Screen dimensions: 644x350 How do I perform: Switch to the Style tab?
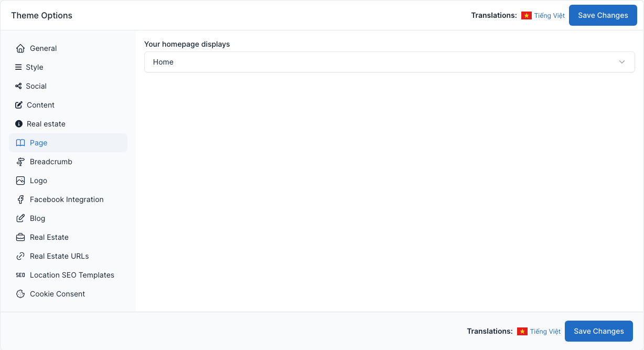click(68, 67)
